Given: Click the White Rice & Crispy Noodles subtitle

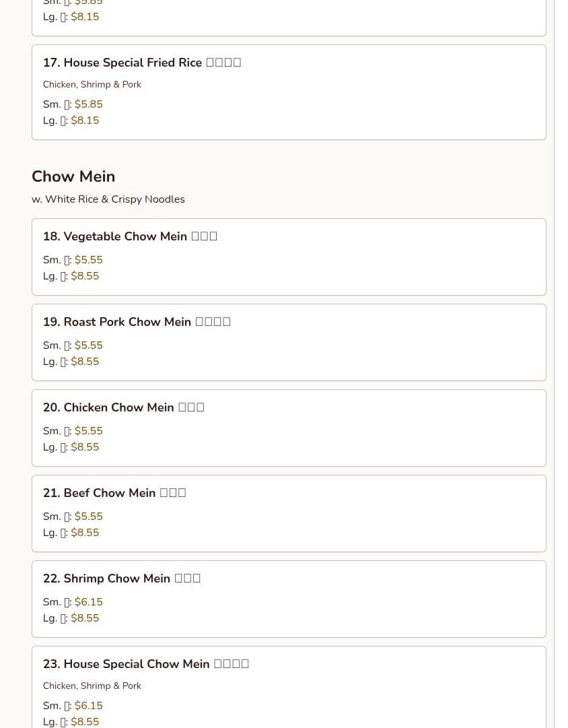Looking at the screenshot, I should point(108,199).
